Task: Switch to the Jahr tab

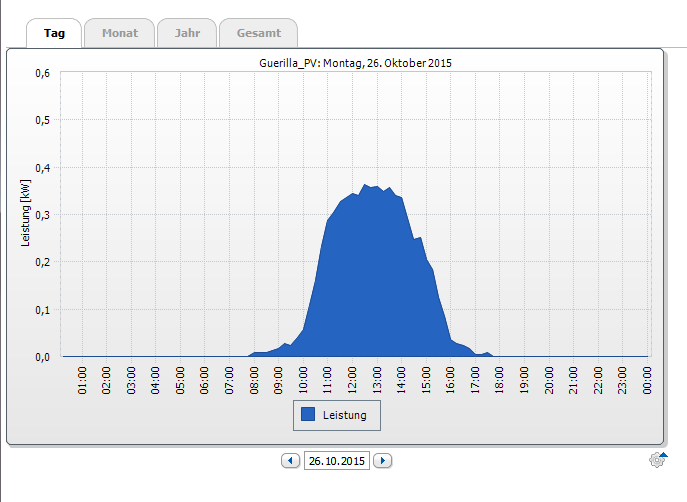Action: tap(187, 33)
